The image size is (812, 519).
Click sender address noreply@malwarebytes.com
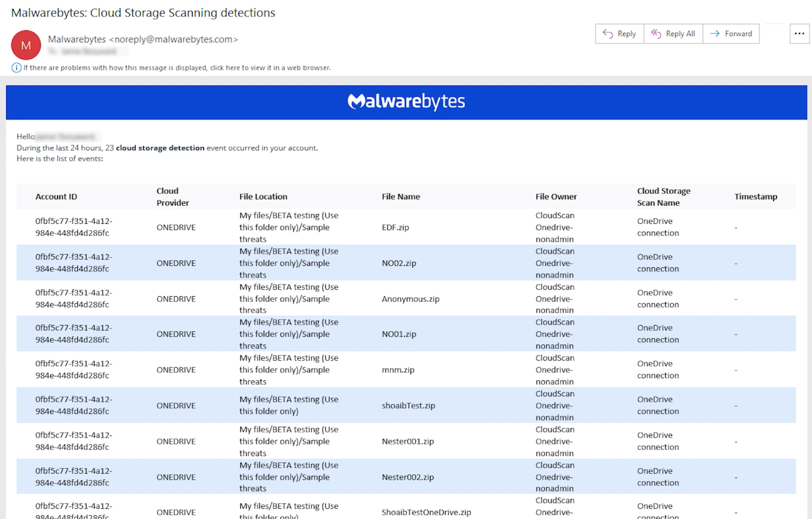click(x=174, y=39)
